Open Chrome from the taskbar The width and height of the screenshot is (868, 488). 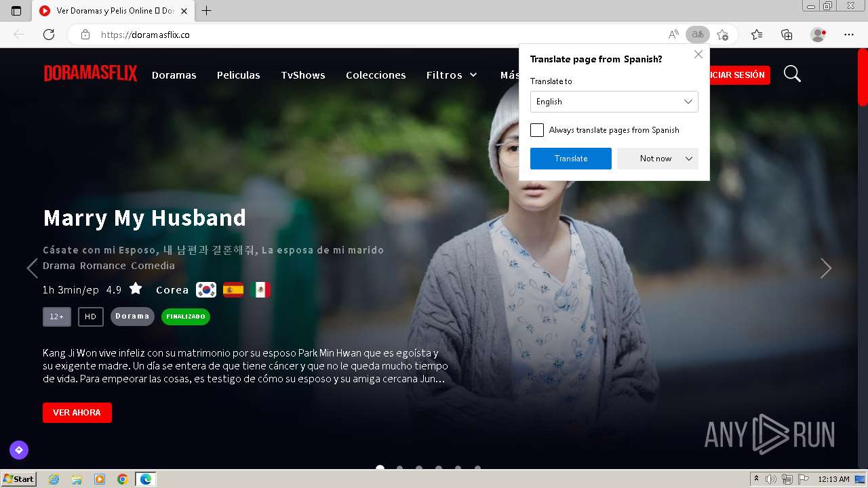122,479
